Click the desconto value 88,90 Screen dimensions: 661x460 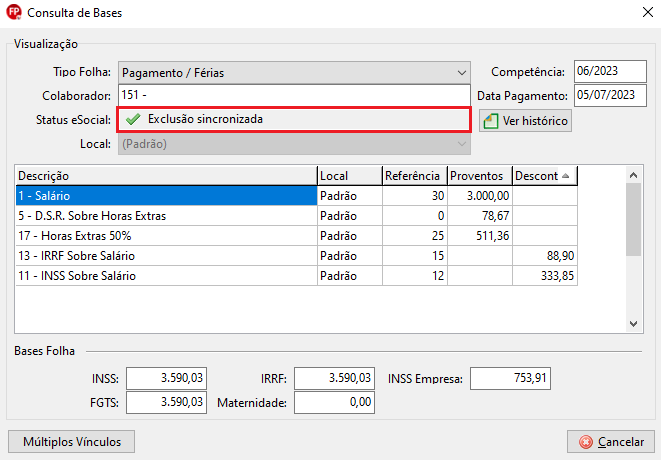pyautogui.click(x=560, y=256)
